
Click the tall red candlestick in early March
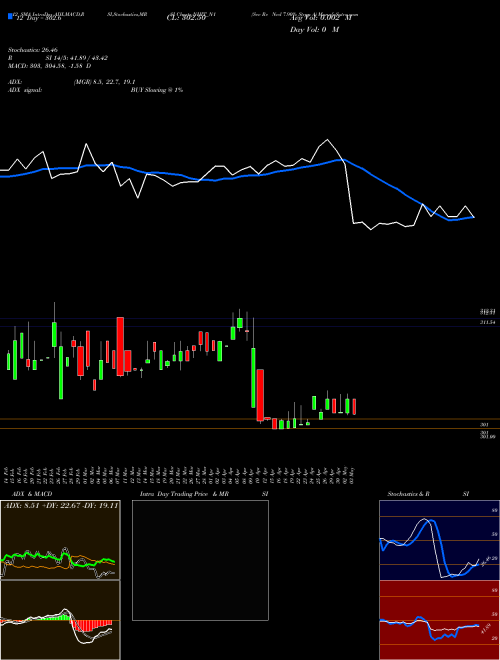(x=120, y=346)
